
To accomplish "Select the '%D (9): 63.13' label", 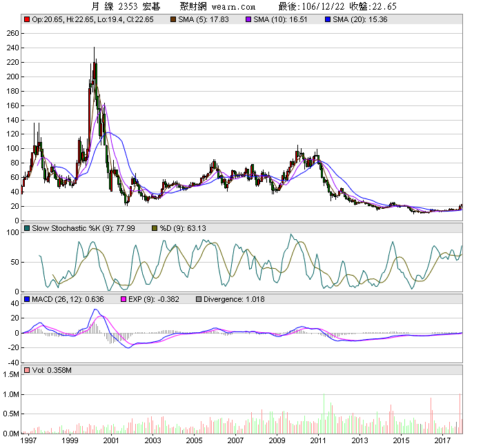I will click(183, 228).
